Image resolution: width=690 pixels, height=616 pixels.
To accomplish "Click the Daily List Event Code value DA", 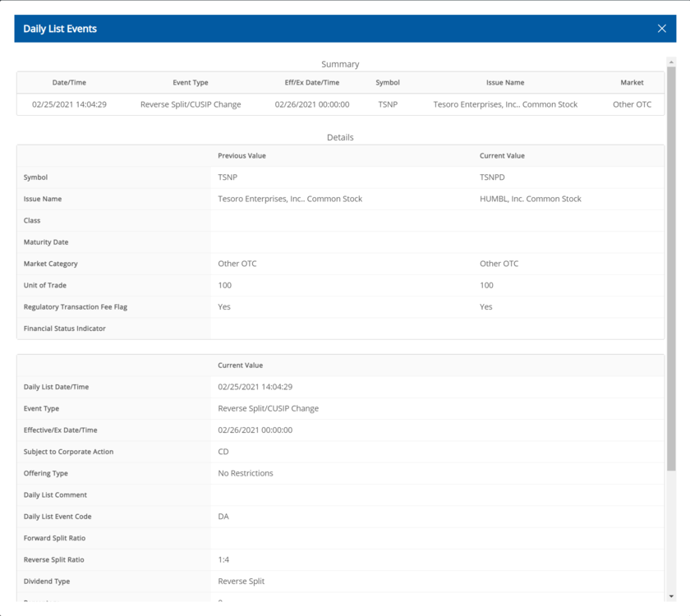I will click(x=223, y=517).
